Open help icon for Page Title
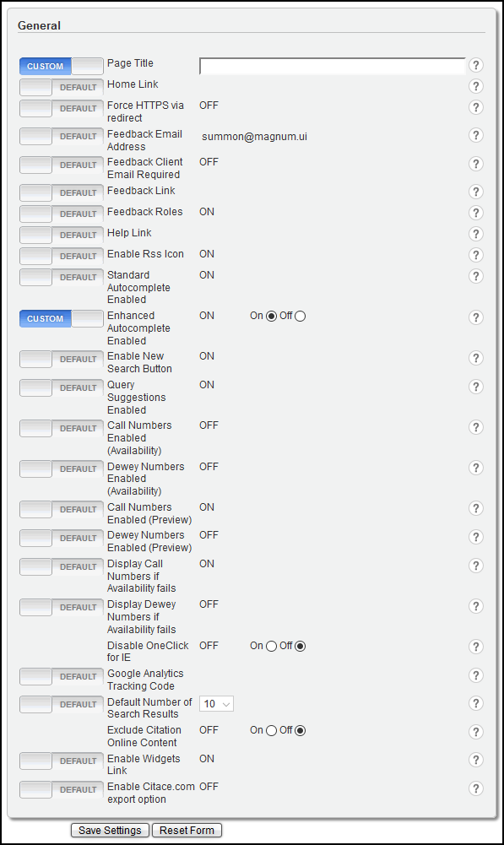Image resolution: width=504 pixels, height=845 pixels. tap(475, 65)
